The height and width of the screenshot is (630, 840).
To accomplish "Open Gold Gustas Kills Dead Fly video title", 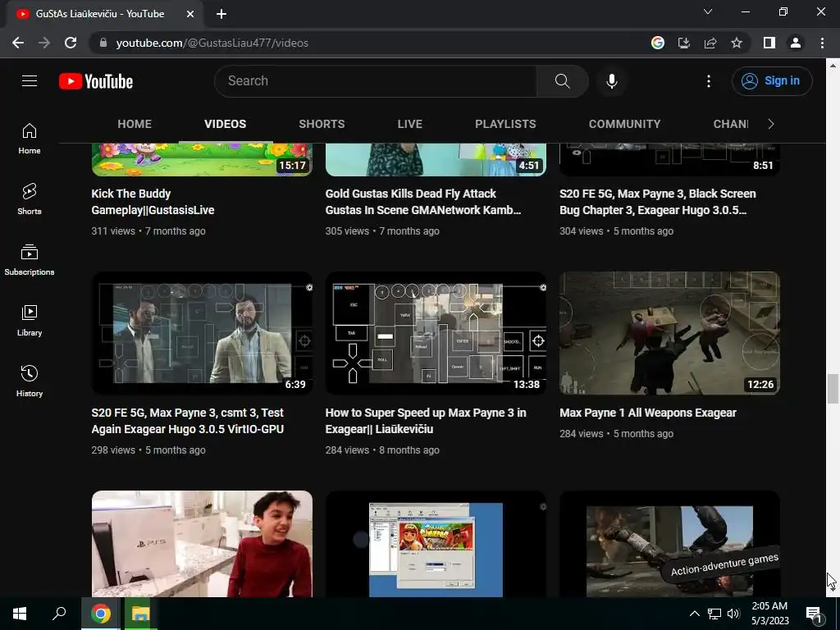I will click(422, 202).
